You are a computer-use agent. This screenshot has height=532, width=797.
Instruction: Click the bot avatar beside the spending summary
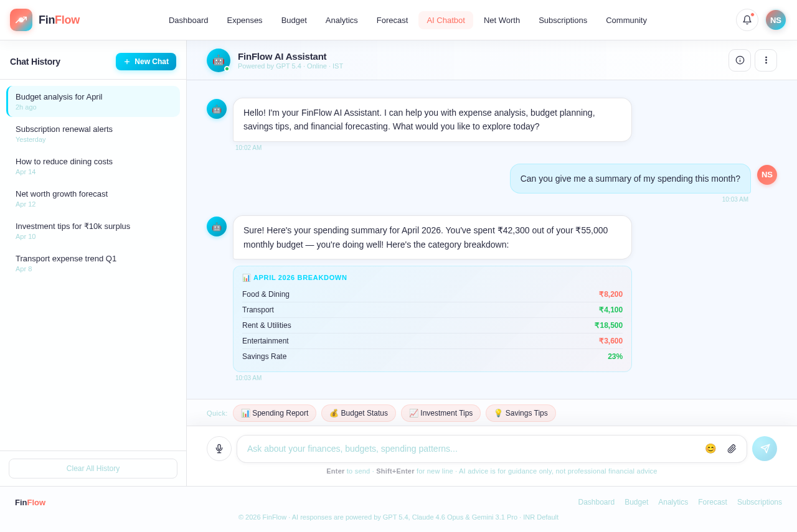point(217,226)
